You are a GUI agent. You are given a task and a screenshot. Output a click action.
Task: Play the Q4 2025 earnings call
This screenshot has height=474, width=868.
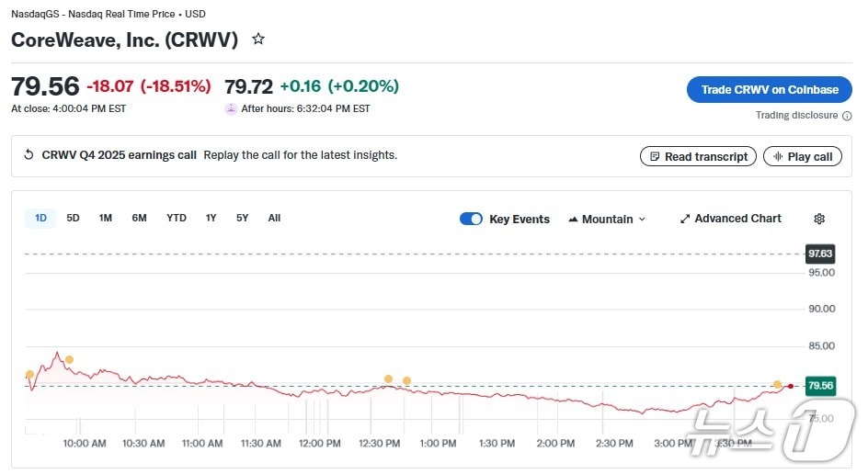coord(802,156)
